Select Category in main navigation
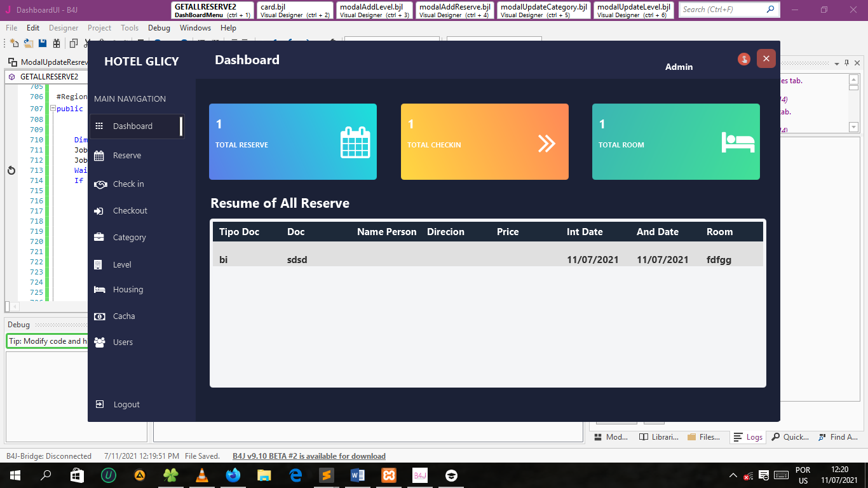 coord(129,238)
